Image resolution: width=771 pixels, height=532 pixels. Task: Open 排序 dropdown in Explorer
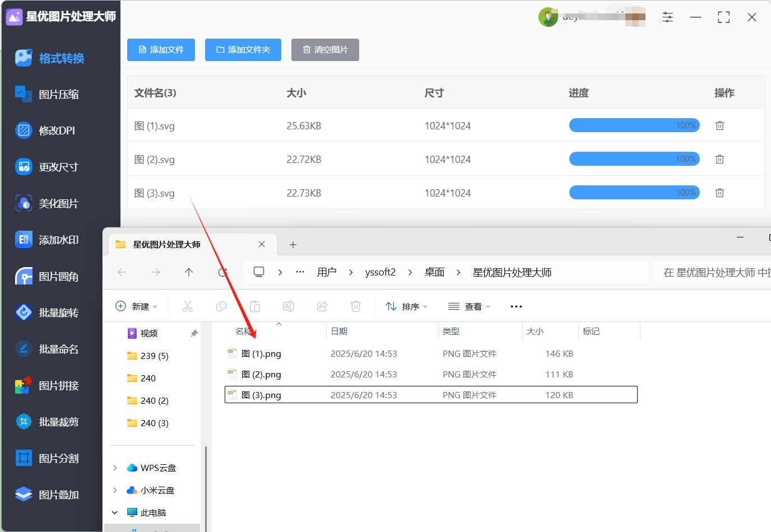pos(407,306)
